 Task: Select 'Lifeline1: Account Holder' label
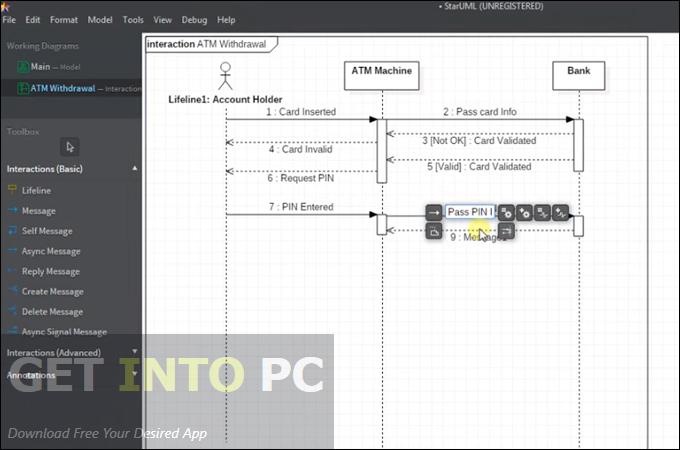pos(225,100)
